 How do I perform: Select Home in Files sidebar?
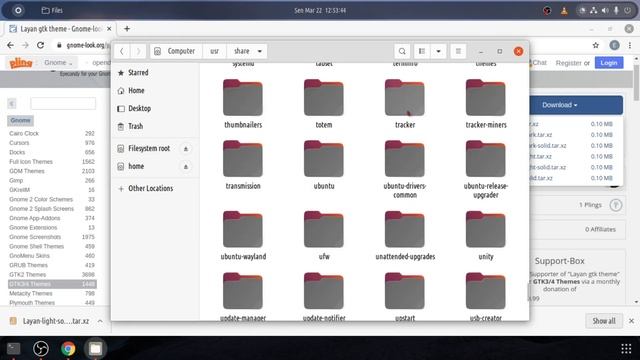click(155, 91)
